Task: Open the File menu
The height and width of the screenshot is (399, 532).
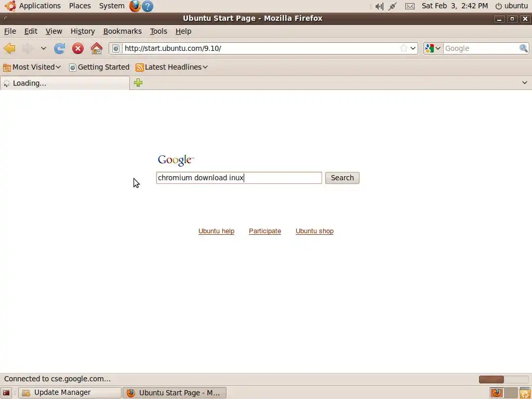Action: coord(10,31)
